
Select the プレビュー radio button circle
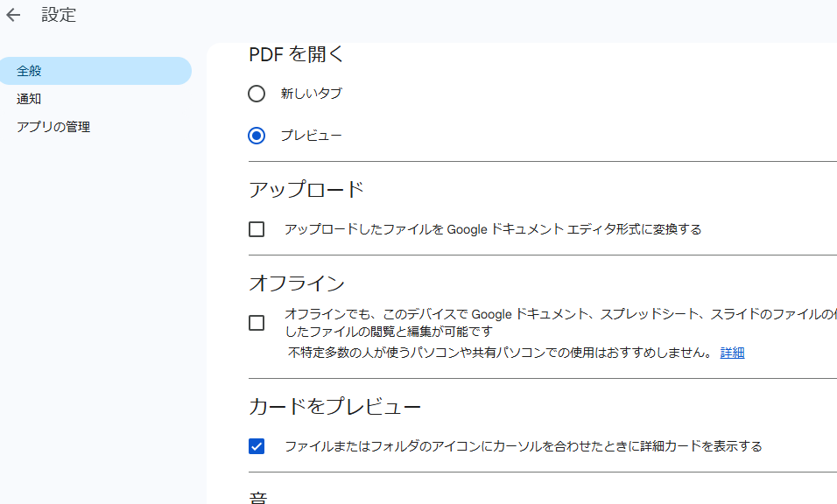click(257, 136)
